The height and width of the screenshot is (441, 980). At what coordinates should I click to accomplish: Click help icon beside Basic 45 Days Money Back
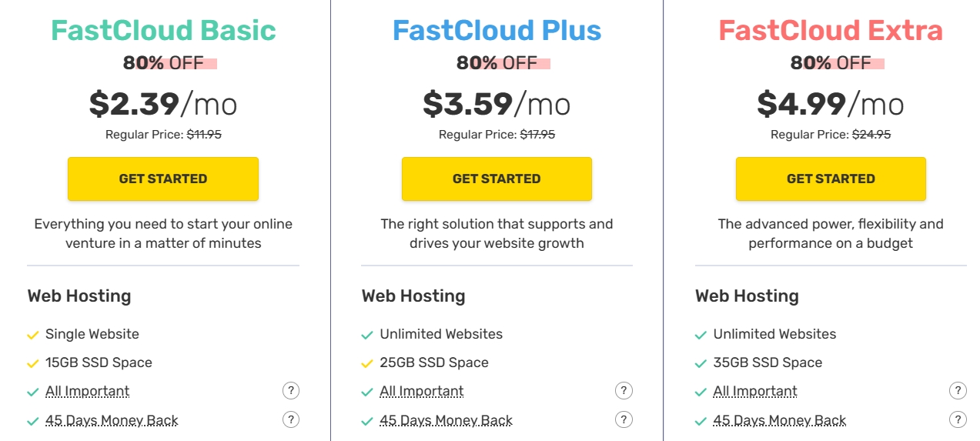click(x=290, y=419)
